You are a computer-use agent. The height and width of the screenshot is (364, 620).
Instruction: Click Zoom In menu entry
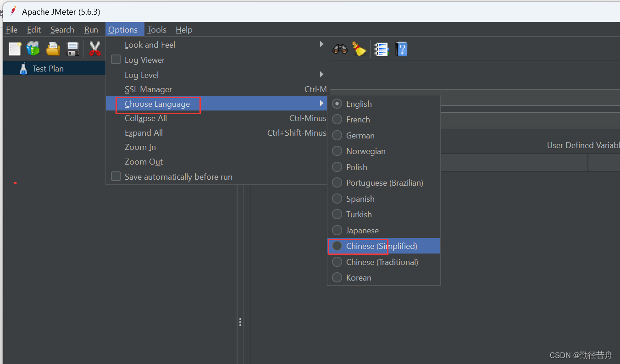click(217, 147)
